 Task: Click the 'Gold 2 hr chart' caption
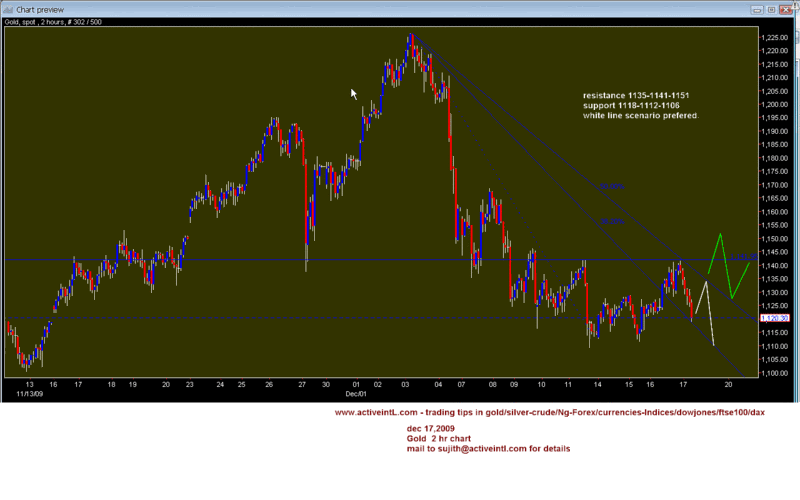[x=439, y=439]
